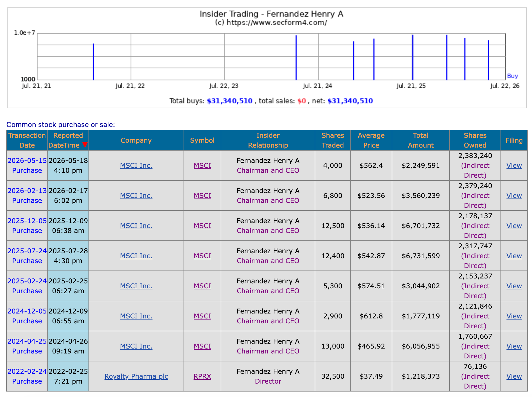
Task: Sort by the Average Price column header
Action: tap(371, 140)
